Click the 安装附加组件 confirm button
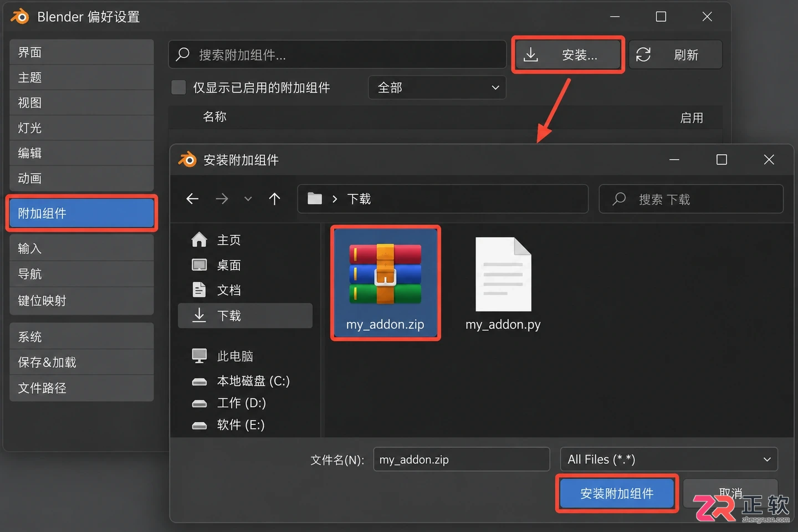This screenshot has height=532, width=798. [617, 493]
